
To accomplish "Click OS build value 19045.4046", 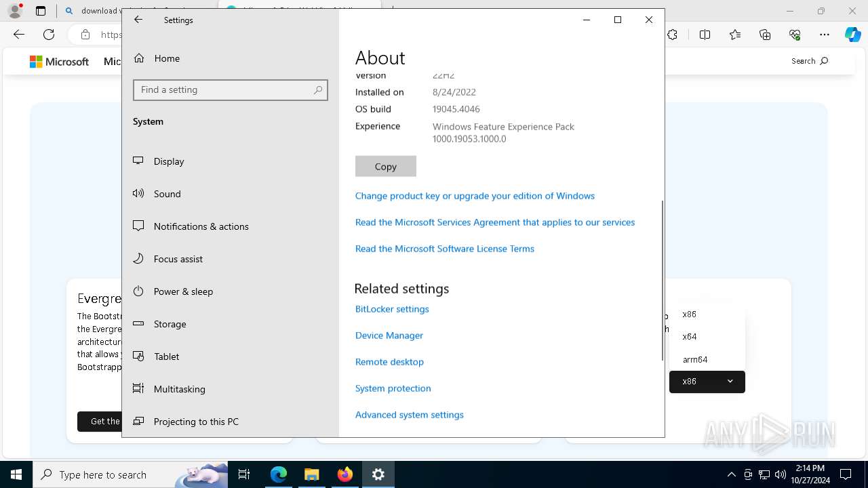I will [456, 109].
